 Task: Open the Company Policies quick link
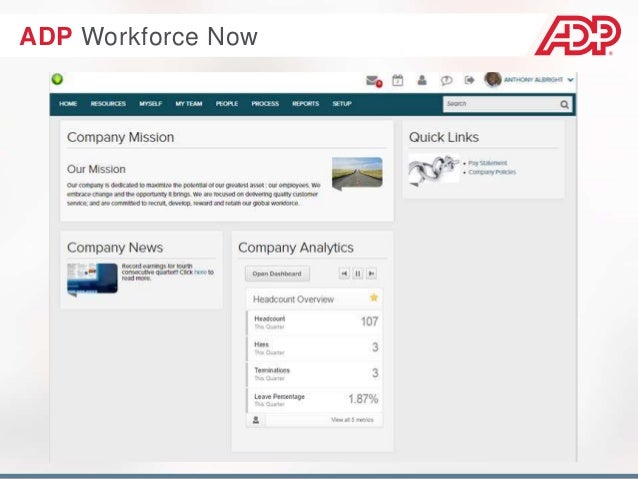point(492,172)
